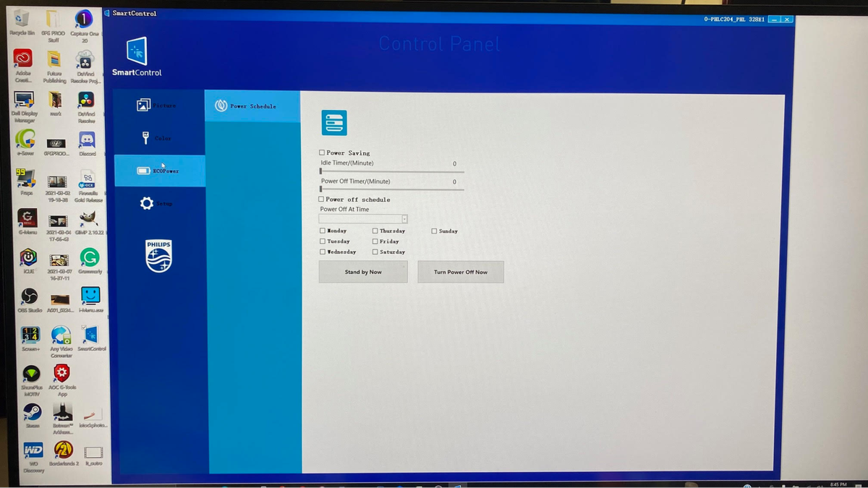Check the Monday checkbox

tap(322, 231)
